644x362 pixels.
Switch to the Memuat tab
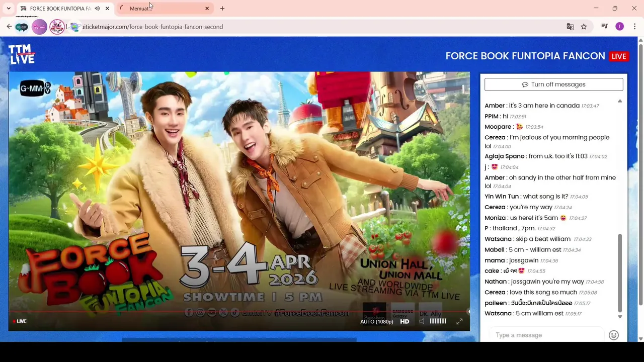(x=165, y=9)
